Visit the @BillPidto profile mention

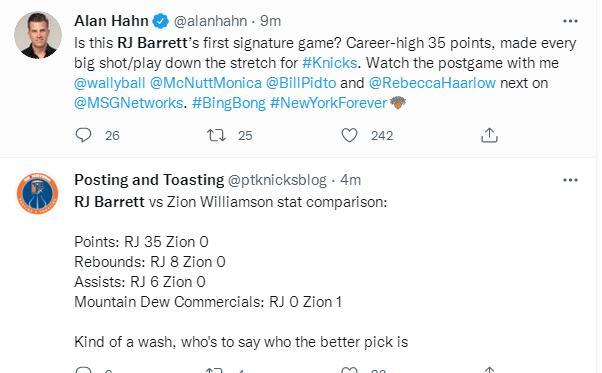301,83
